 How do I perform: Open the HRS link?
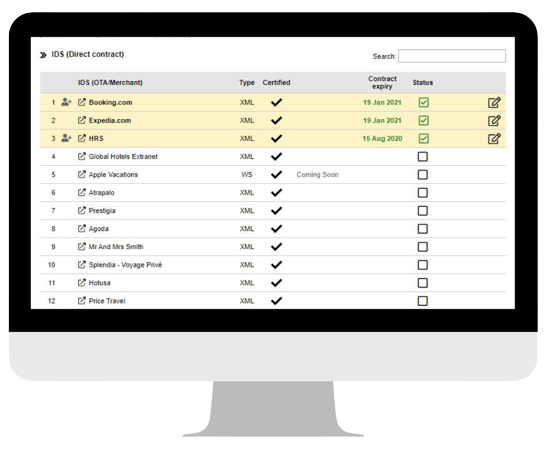(96, 138)
